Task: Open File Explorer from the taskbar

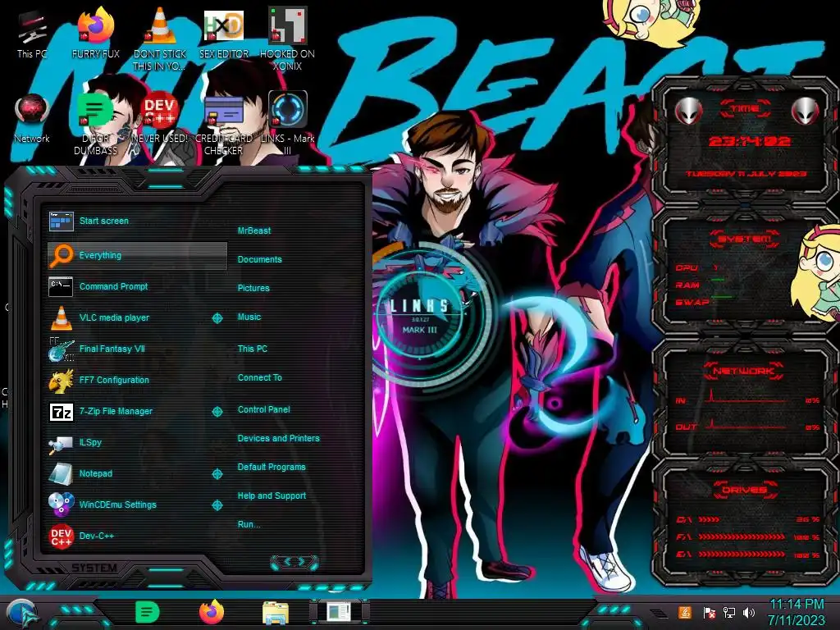Action: click(276, 613)
